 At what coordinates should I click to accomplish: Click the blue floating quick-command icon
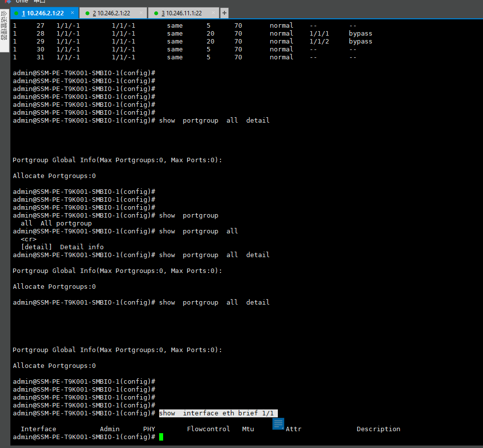pyautogui.click(x=278, y=424)
